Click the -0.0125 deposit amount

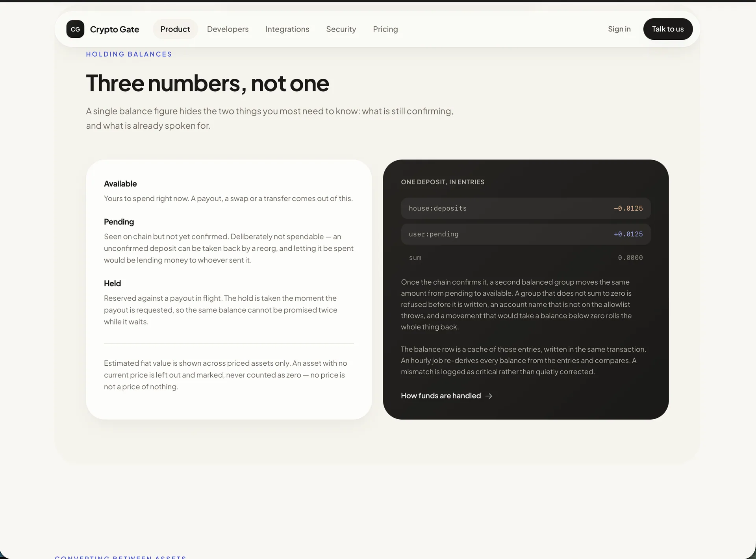tap(628, 208)
